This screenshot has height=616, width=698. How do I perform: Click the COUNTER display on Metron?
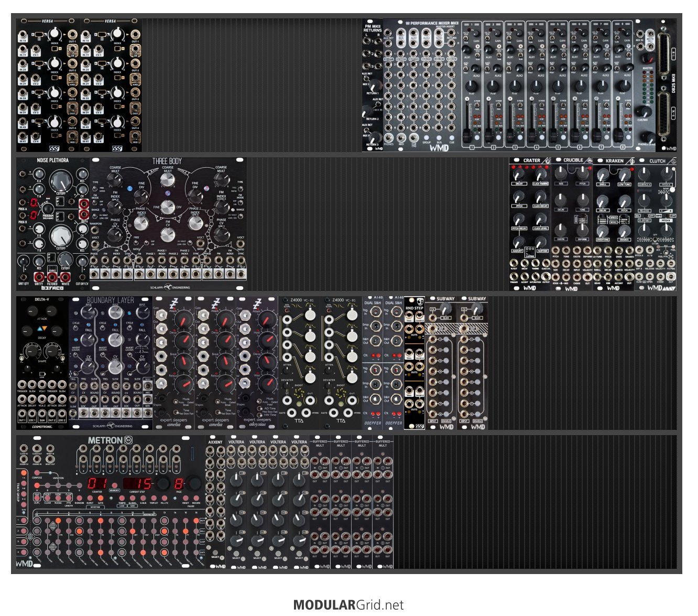click(x=97, y=483)
